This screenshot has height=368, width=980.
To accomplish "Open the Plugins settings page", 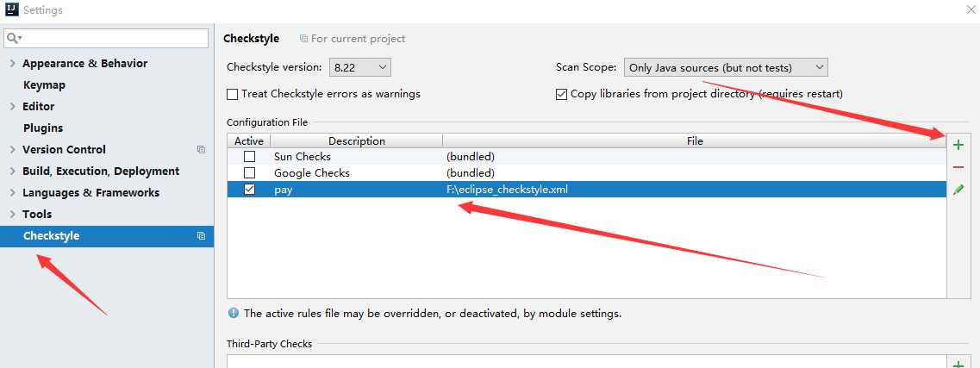I will click(43, 128).
